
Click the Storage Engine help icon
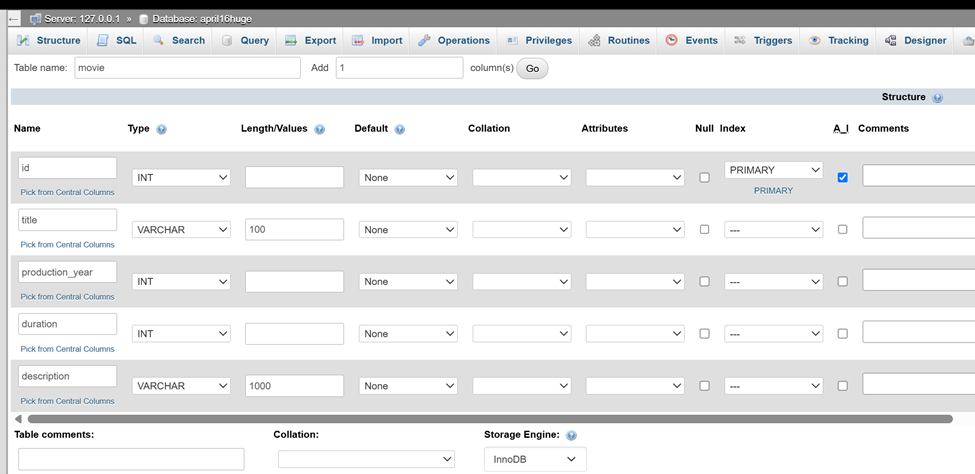[x=571, y=435]
